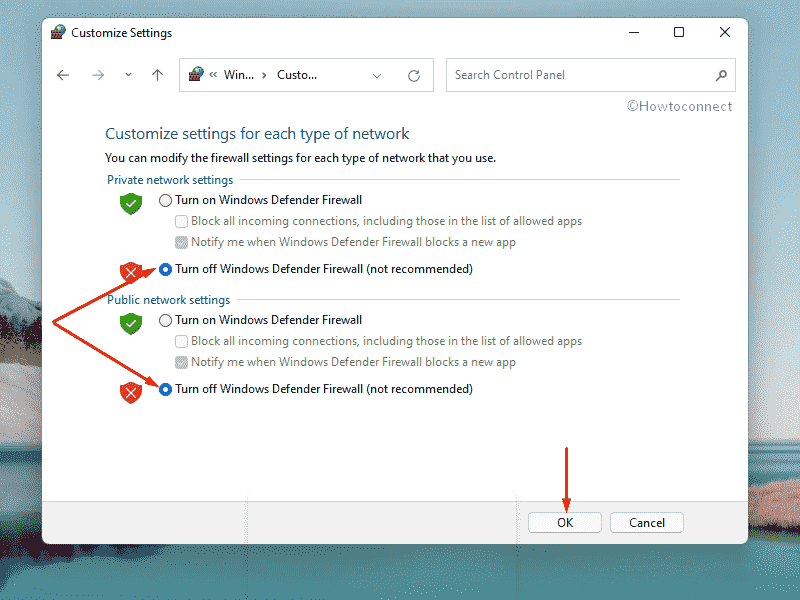Expand the address bar history dropdown
This screenshot has height=600, width=800.
point(377,76)
